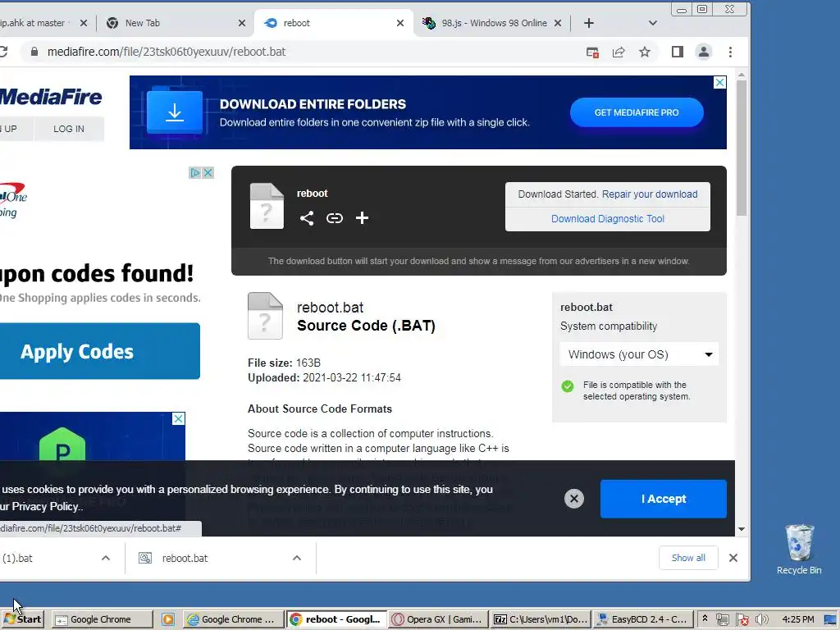Open blocked pop-up icon in address bar
840x630 pixels.
[x=592, y=52]
